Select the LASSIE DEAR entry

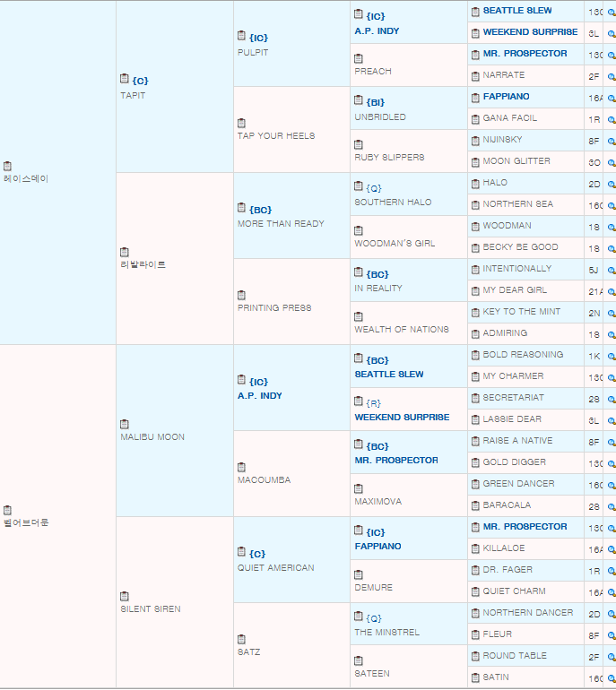coord(512,419)
